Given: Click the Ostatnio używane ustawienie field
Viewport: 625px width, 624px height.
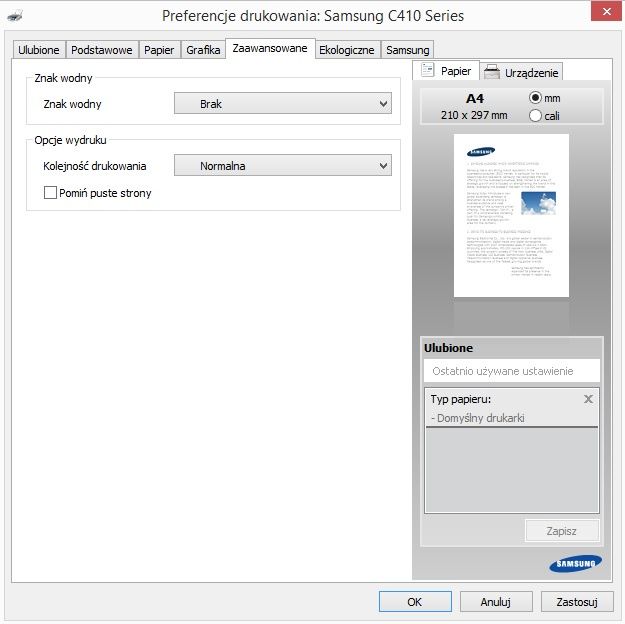Looking at the screenshot, I should [512, 371].
